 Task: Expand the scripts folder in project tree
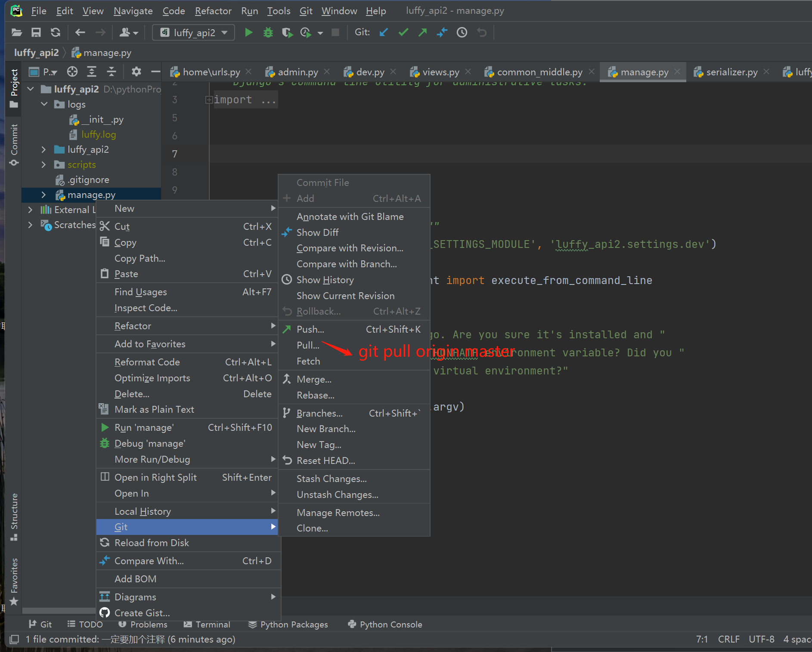(43, 165)
